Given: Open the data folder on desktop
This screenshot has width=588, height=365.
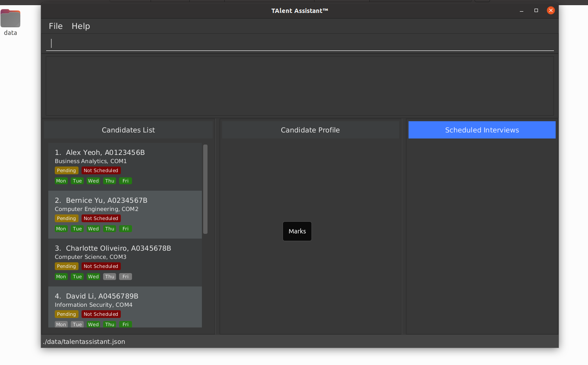Looking at the screenshot, I should tap(10, 22).
